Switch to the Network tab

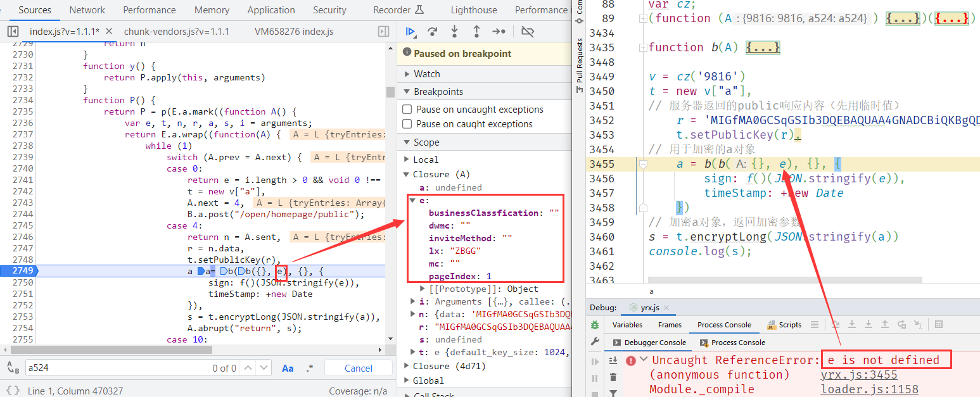(87, 10)
